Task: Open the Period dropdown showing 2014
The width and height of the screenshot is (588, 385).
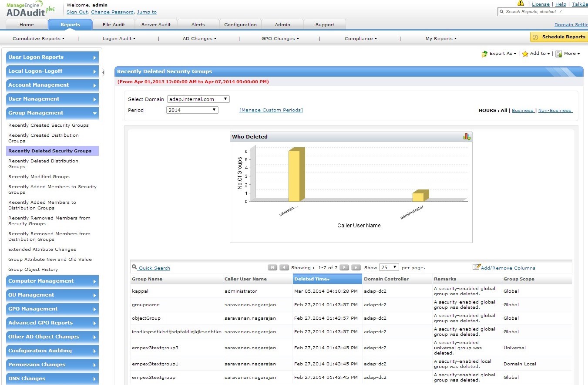Action: 192,110
